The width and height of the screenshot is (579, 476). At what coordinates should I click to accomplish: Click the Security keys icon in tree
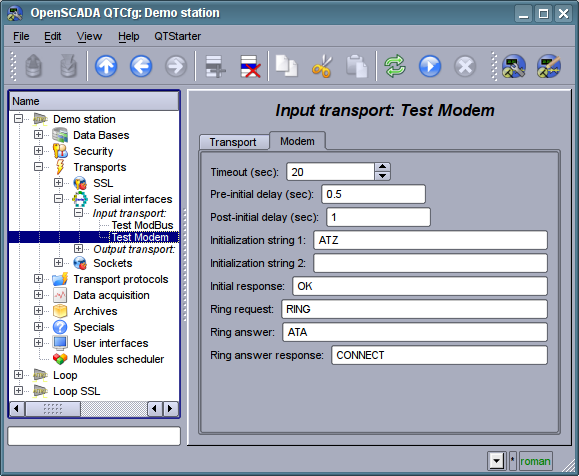click(60, 151)
